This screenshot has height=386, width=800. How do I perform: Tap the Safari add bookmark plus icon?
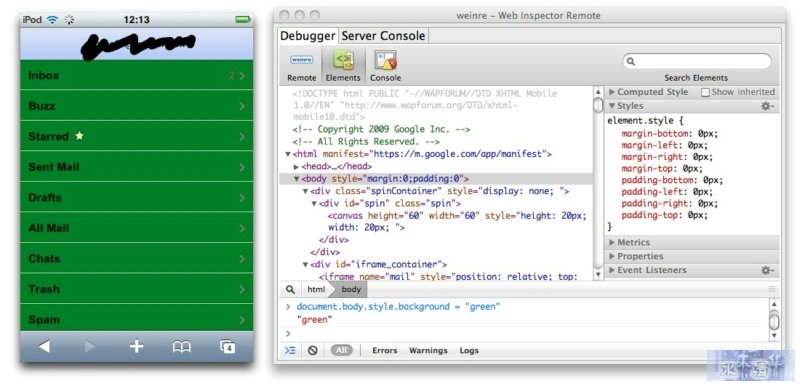point(136,347)
